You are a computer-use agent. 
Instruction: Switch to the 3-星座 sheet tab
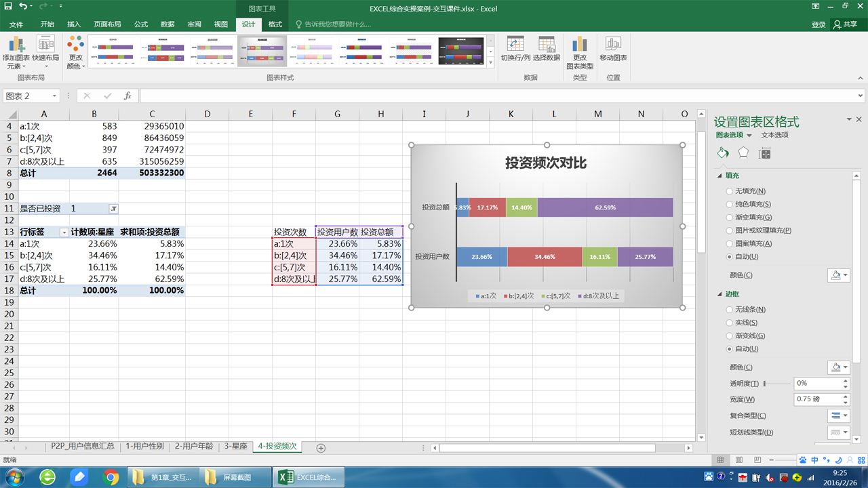(236, 447)
